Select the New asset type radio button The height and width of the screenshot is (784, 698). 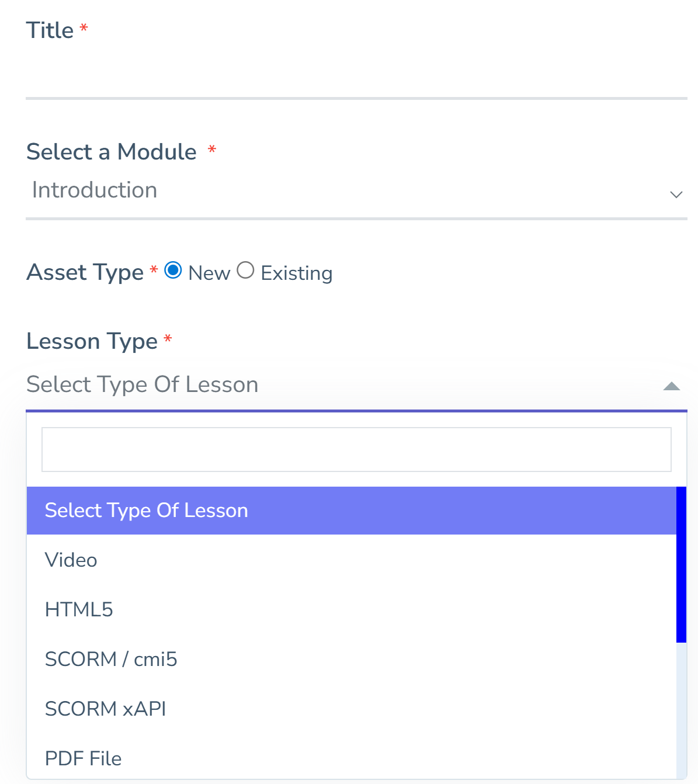coord(173,270)
